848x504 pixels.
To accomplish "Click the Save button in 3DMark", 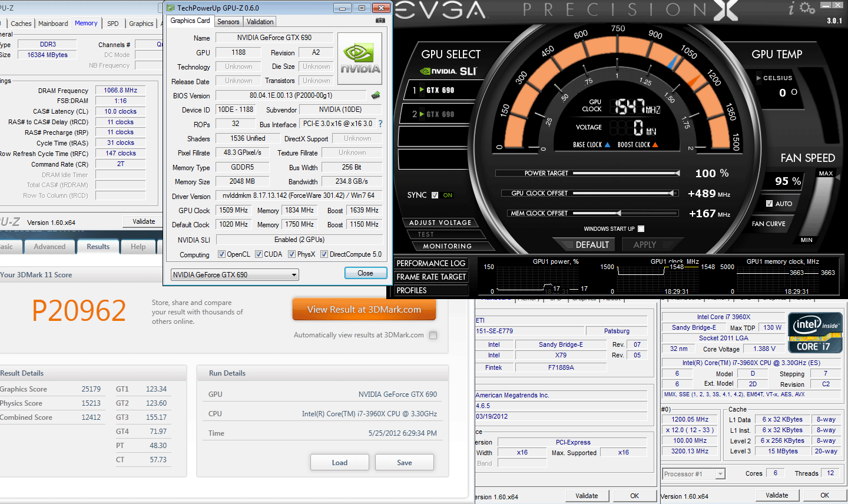I will coord(405,463).
